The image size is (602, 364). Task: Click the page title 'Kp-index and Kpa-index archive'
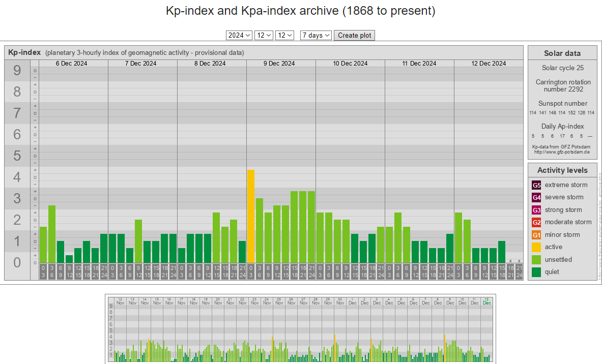tap(252, 11)
